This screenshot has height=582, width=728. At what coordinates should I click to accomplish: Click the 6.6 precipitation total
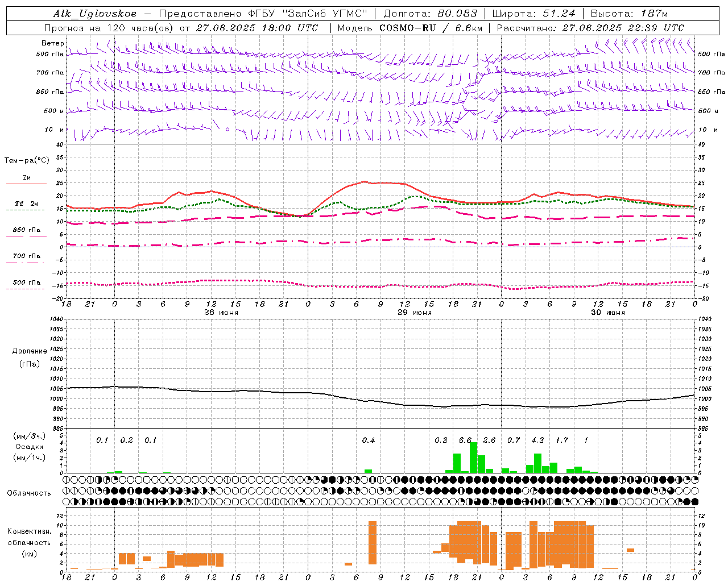click(x=465, y=440)
